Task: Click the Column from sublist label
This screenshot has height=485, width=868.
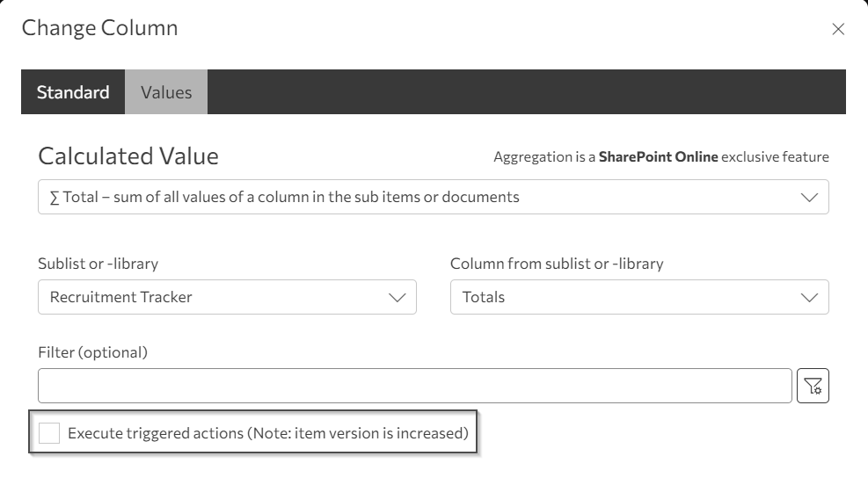Action: coord(557,264)
